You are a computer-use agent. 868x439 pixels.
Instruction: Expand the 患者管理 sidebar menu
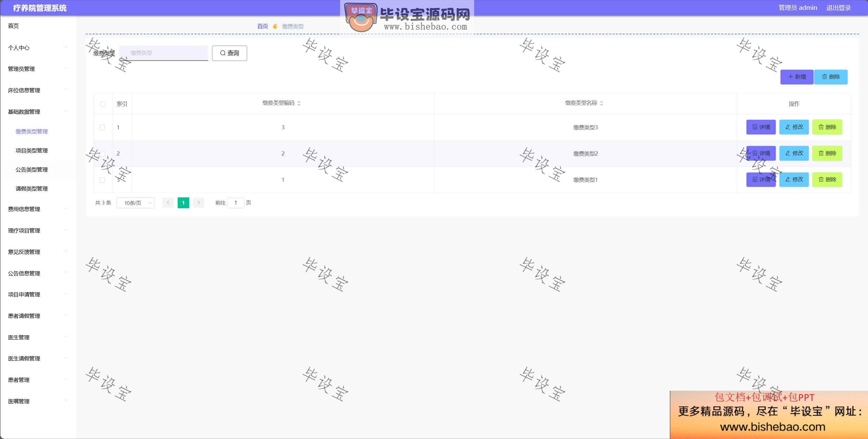point(38,380)
